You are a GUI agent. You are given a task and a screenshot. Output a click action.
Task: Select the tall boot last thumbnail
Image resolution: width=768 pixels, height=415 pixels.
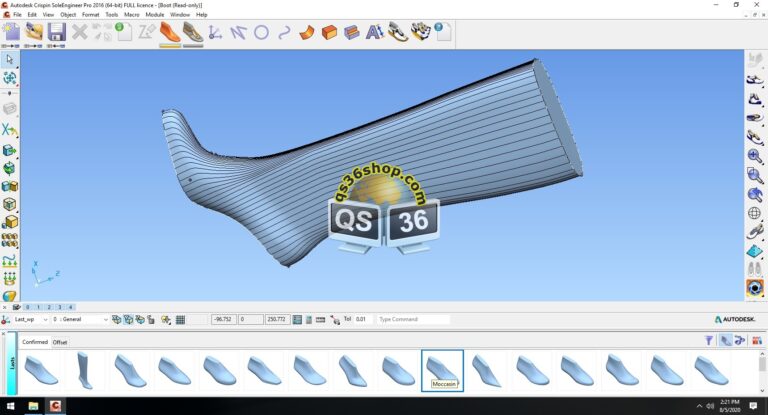click(84, 370)
